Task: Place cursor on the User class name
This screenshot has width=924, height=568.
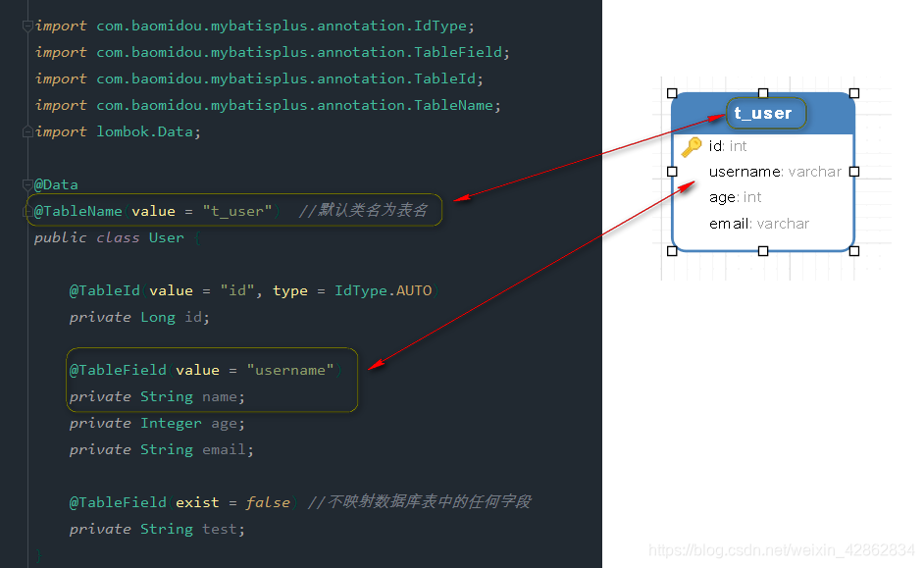Action: 166,237
